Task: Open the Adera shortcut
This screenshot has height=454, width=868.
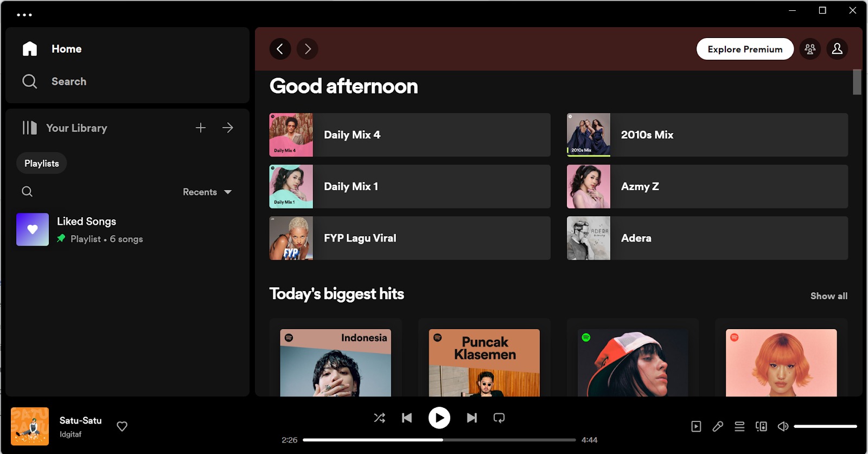Action: [x=707, y=238]
